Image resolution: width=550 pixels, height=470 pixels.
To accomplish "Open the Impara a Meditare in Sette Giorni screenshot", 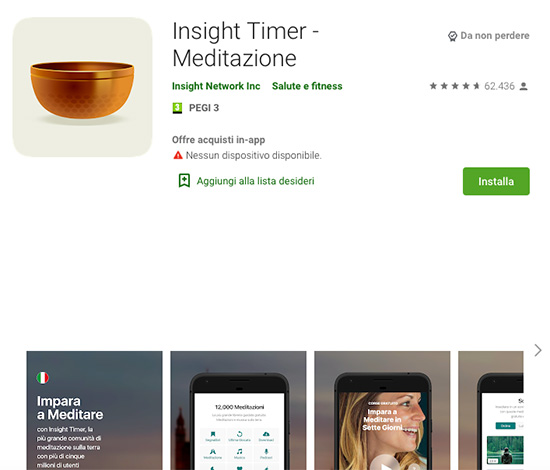I will tap(382, 410).
